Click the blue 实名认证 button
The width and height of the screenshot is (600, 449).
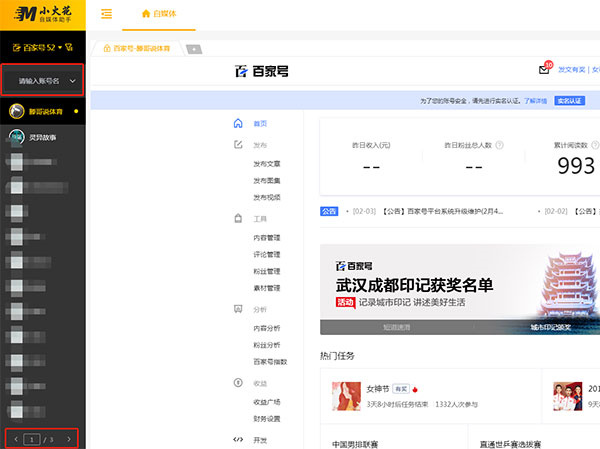[x=569, y=101]
